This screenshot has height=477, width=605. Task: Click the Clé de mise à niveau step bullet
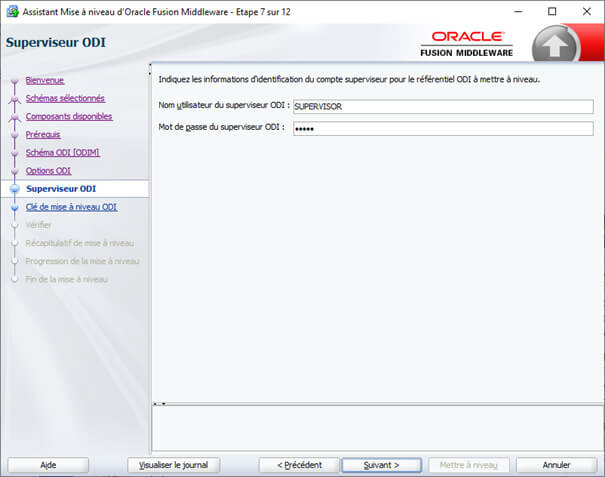point(15,207)
